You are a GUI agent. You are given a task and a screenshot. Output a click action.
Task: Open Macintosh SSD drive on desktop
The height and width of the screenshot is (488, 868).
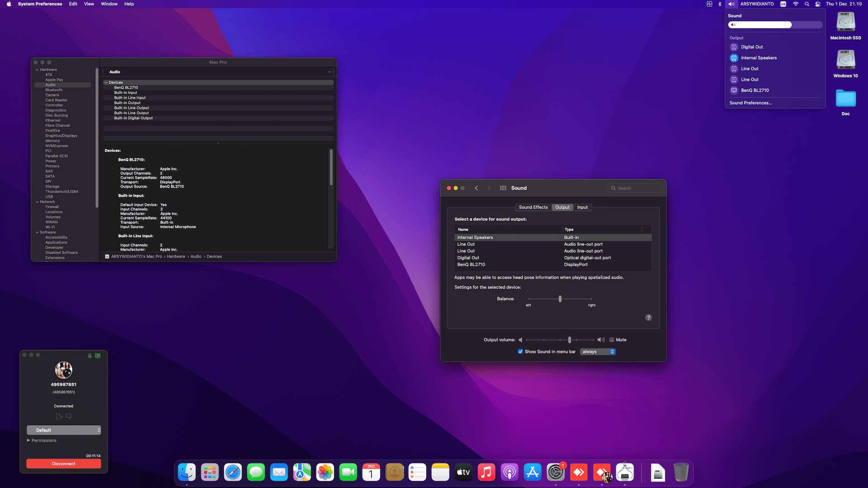point(845,26)
